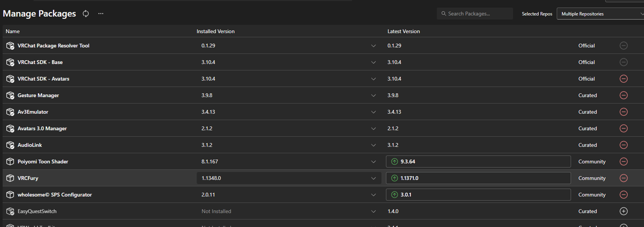The height and width of the screenshot is (227, 644).
Task: Click the Community label on VRCFury row
Action: point(592,178)
